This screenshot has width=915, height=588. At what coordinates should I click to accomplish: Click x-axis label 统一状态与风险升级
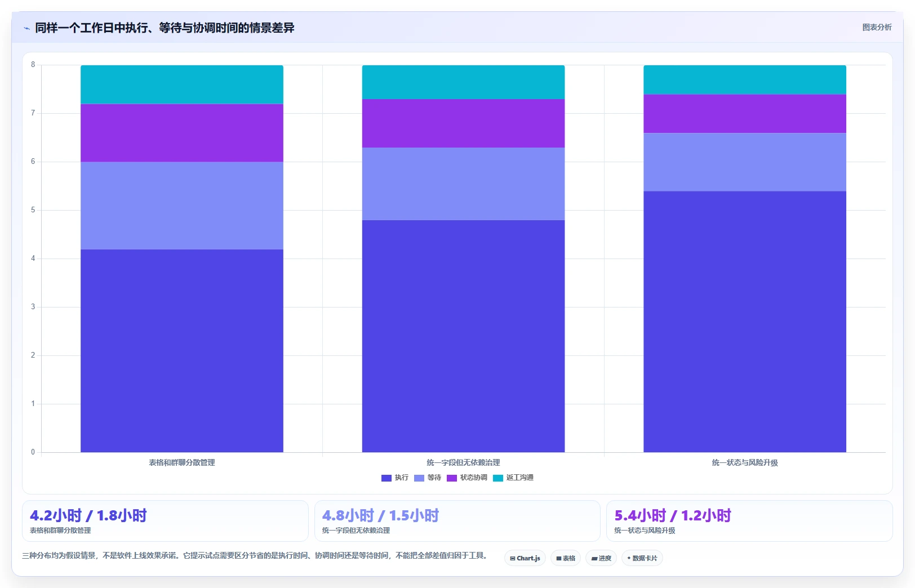745,462
